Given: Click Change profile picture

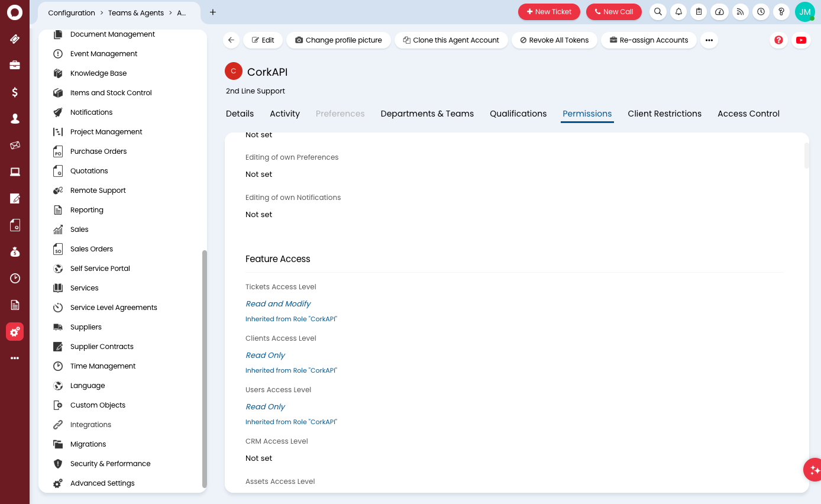Looking at the screenshot, I should [x=338, y=40].
